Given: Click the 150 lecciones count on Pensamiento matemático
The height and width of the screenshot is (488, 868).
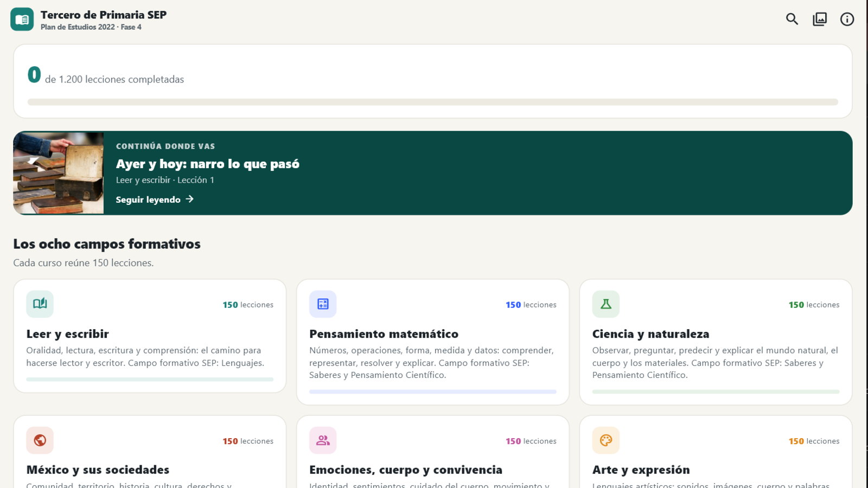Looking at the screenshot, I should (x=531, y=305).
